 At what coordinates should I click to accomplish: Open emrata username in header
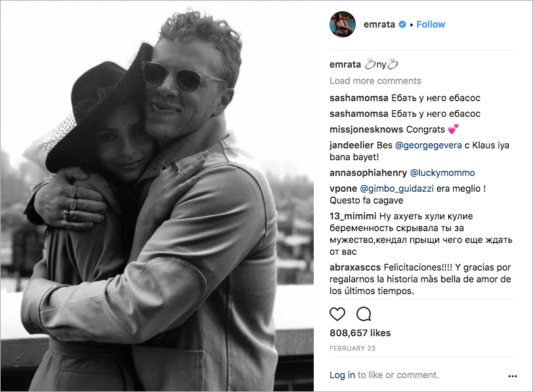tap(379, 24)
